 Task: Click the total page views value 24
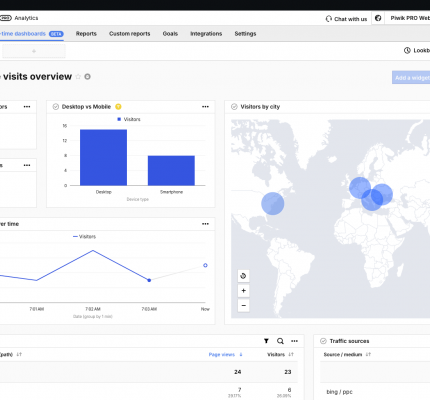(237, 372)
